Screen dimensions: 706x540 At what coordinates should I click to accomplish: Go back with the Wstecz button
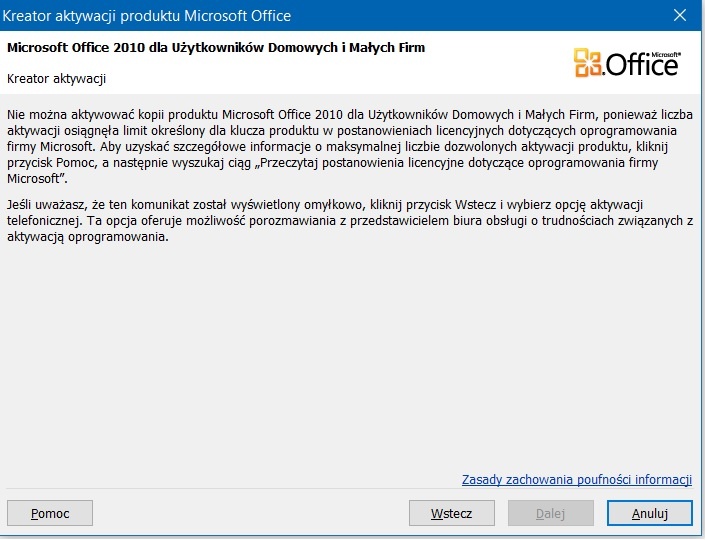tap(452, 513)
